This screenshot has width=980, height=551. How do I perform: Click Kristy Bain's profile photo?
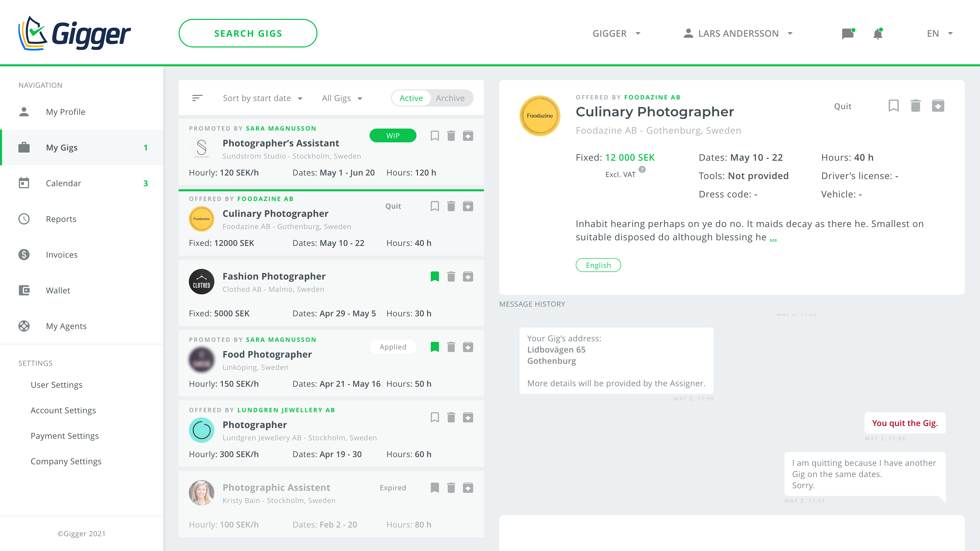[x=202, y=493]
